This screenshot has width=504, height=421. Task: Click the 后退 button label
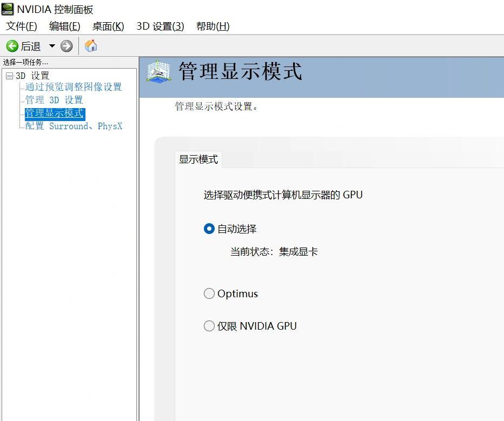coord(31,46)
